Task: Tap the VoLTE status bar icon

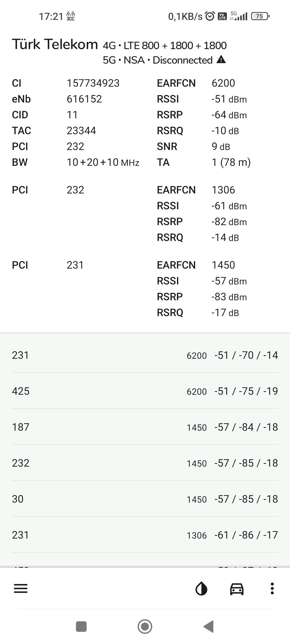Action: (x=222, y=16)
